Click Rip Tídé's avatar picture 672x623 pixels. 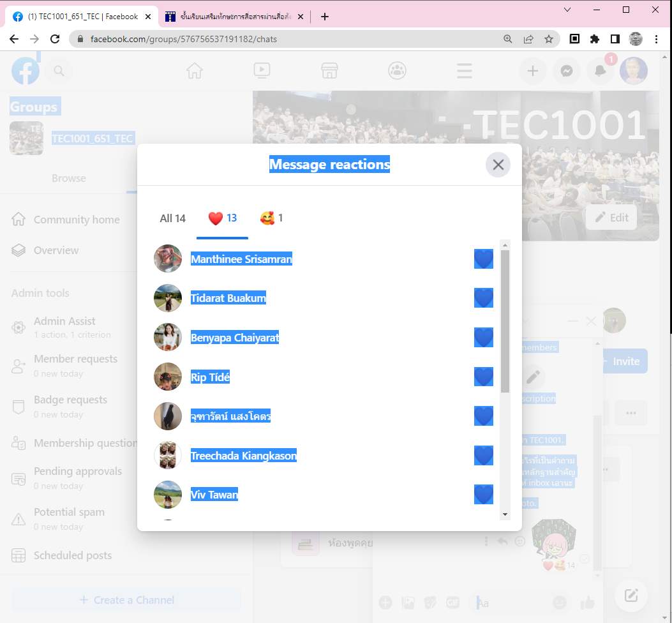(168, 377)
